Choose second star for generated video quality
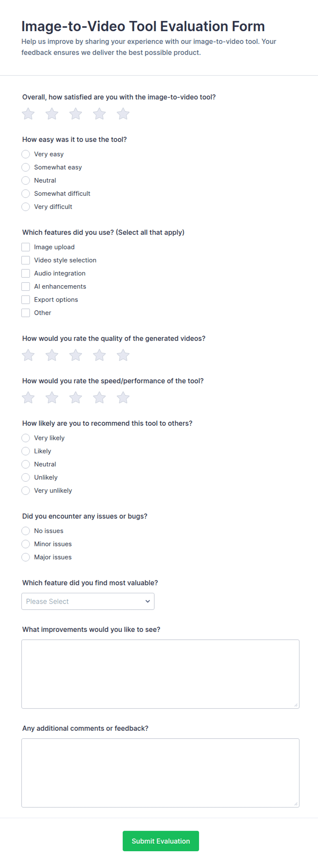The width and height of the screenshot is (318, 868). click(52, 355)
